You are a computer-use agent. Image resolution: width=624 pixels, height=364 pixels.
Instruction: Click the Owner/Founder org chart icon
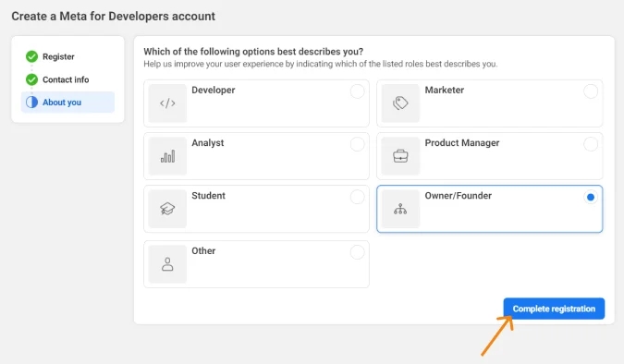(400, 209)
